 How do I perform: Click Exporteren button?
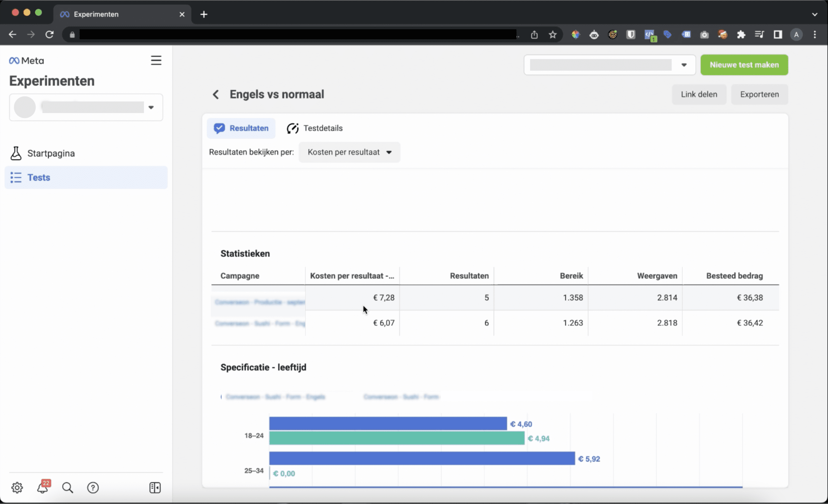759,94
